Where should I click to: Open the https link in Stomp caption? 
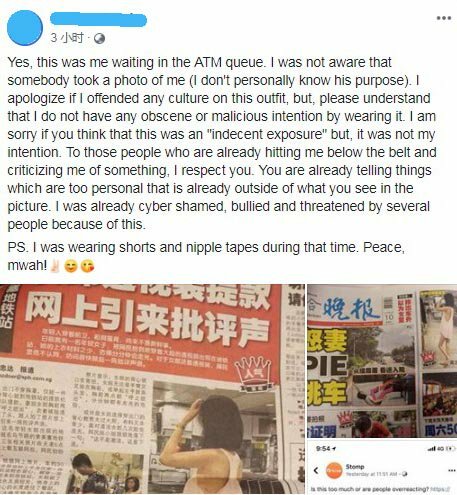point(439,489)
